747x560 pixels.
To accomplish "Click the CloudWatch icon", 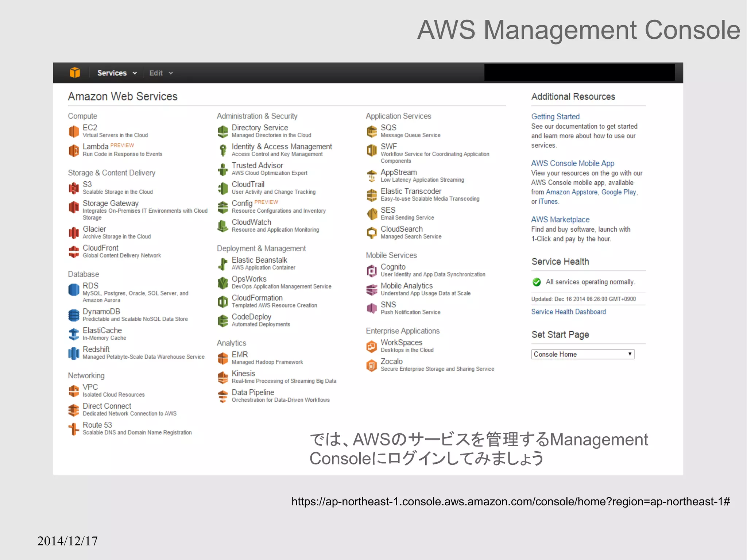I will (223, 226).
